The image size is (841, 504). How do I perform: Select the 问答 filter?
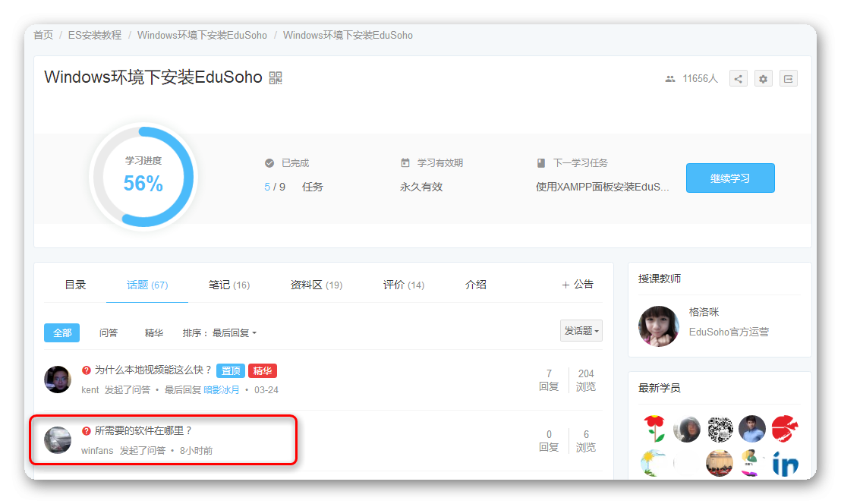[x=109, y=332]
